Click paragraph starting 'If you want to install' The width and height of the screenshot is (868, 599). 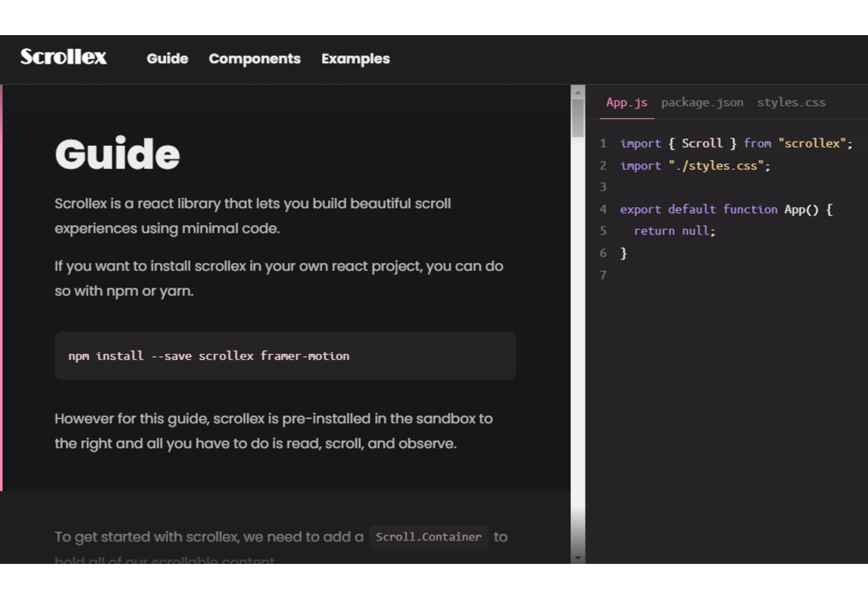[279, 278]
